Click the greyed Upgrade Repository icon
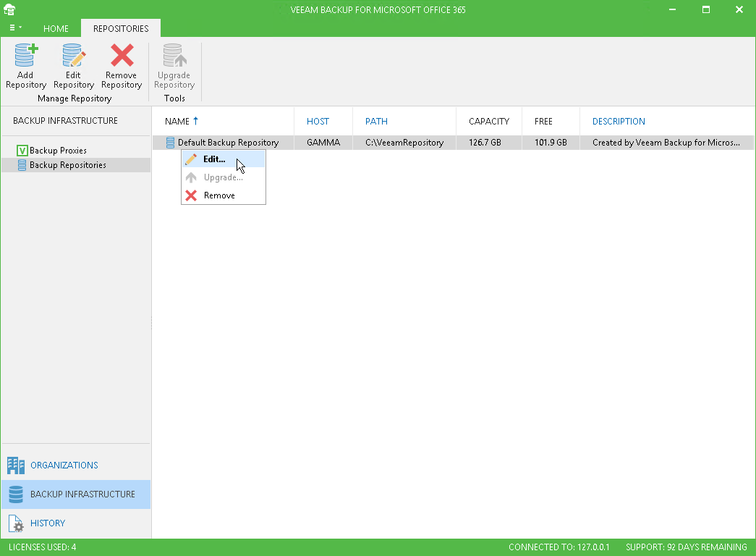756x556 pixels. tap(174, 55)
